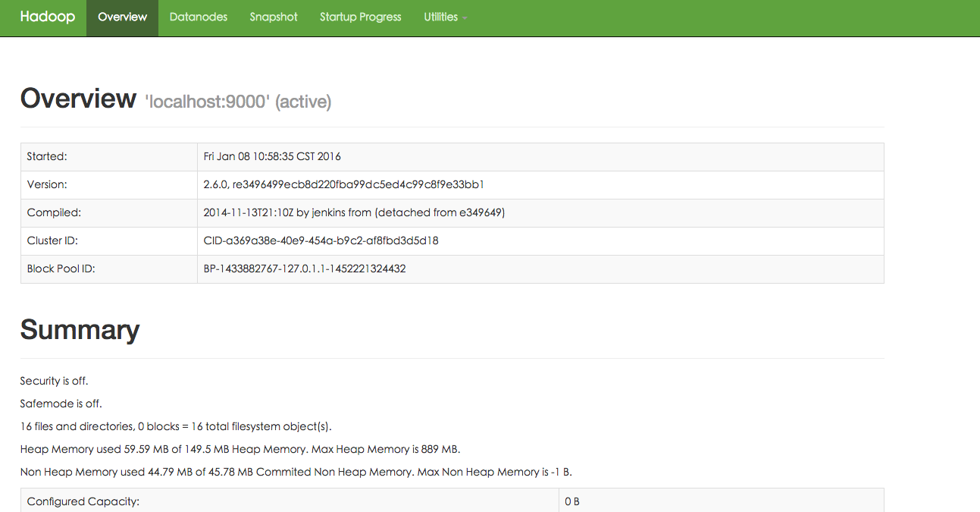The height and width of the screenshot is (512, 980).
Task: Switch to the Snapshot tab
Action: coord(274,17)
